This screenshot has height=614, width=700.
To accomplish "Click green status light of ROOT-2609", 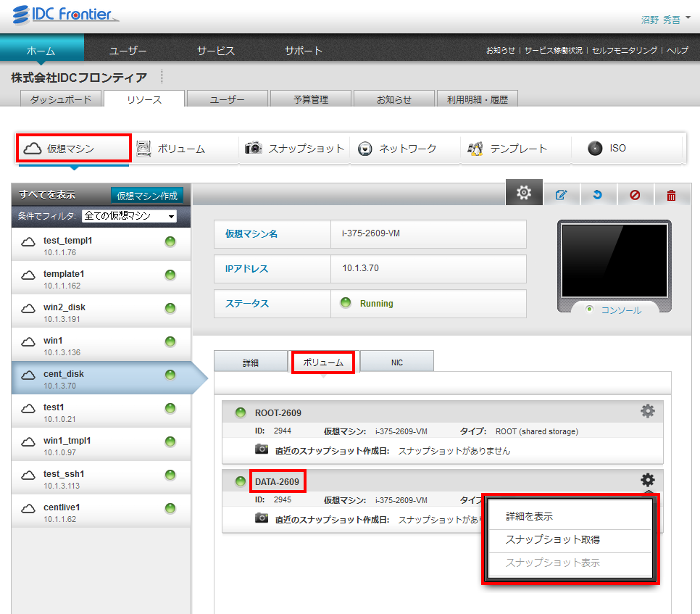I will (241, 412).
